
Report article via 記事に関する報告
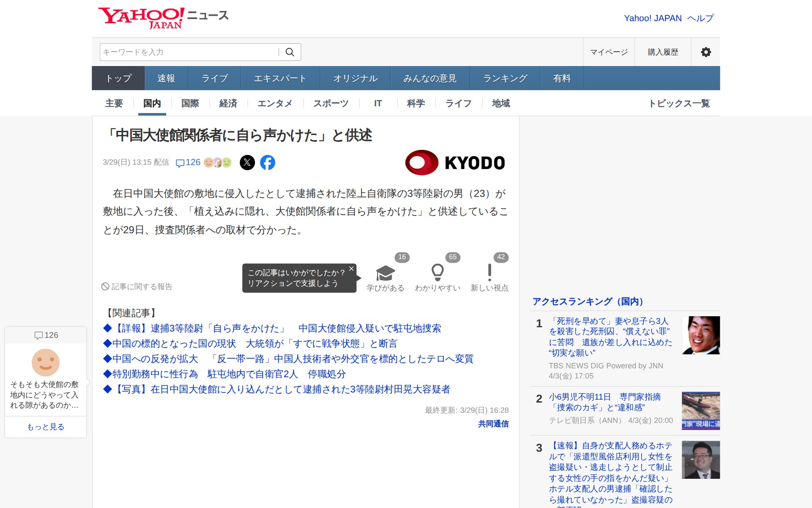pyautogui.click(x=137, y=287)
